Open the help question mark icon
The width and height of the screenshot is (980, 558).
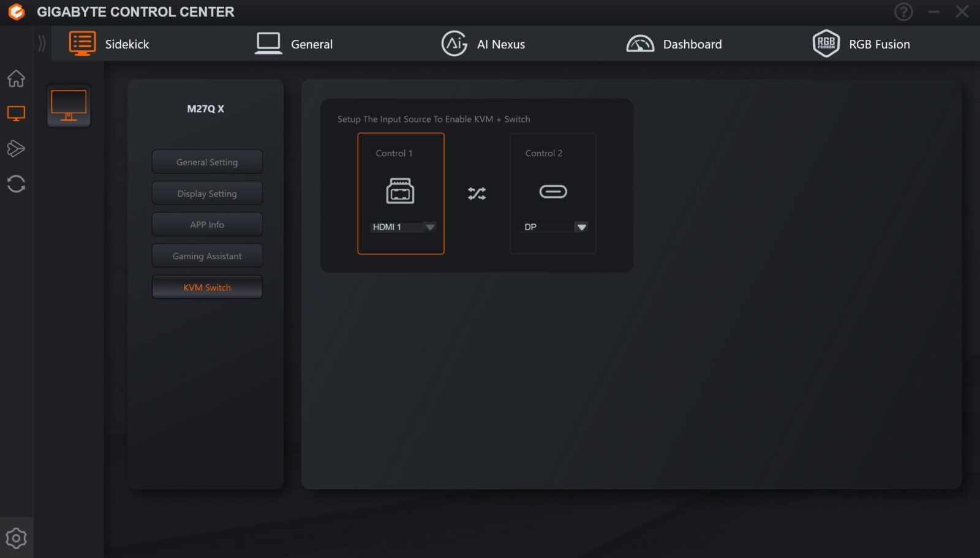point(903,12)
